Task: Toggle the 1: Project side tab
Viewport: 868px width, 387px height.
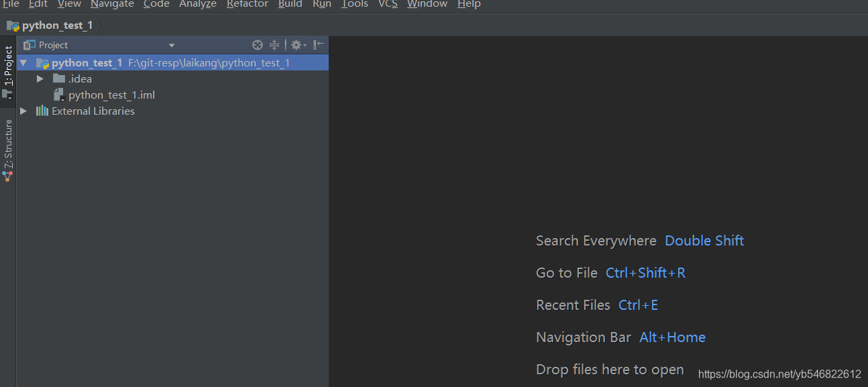Action: pyautogui.click(x=8, y=71)
